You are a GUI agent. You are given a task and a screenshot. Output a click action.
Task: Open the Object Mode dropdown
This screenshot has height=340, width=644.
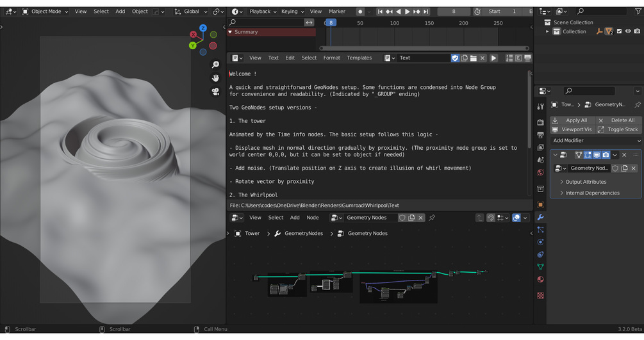click(45, 12)
